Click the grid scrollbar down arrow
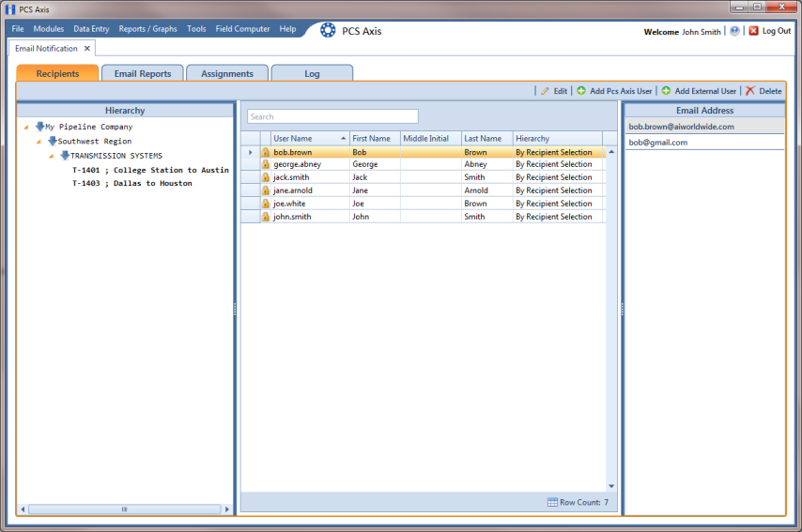This screenshot has width=802, height=532. coord(611,486)
